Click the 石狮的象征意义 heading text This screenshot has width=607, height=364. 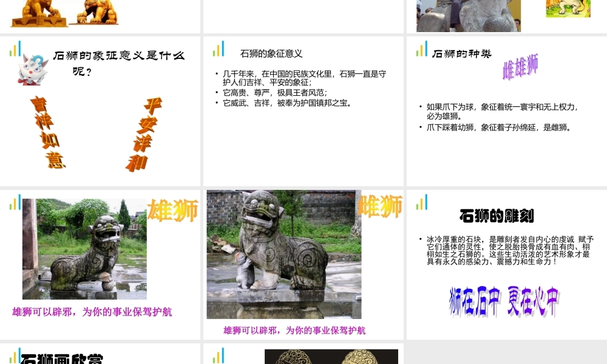point(271,54)
